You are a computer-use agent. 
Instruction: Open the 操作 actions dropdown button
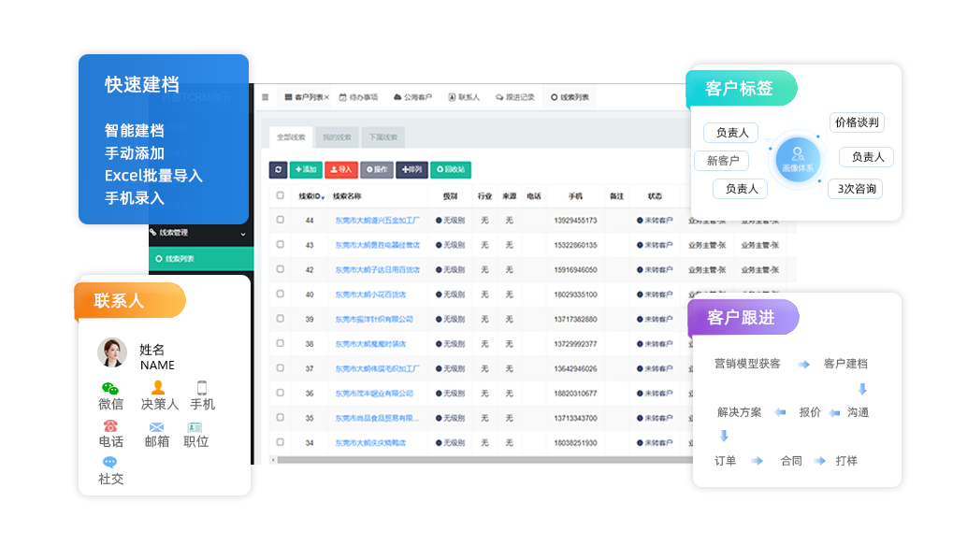376,169
